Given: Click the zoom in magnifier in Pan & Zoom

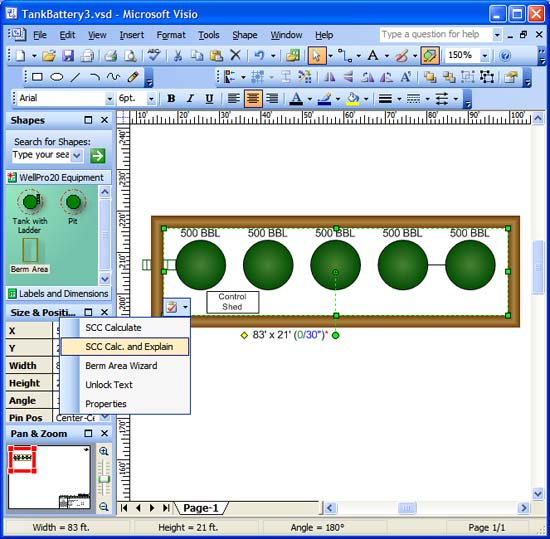Looking at the screenshot, I should (x=103, y=451).
